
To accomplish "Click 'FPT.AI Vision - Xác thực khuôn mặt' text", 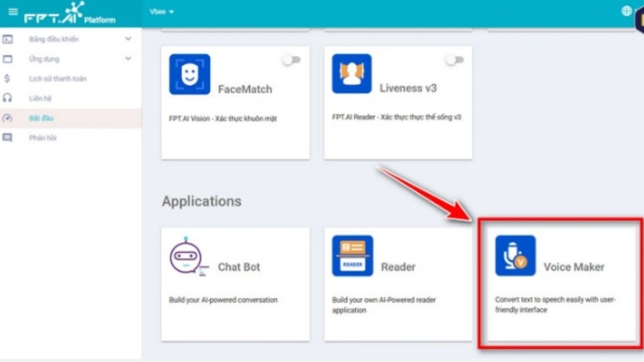I will point(223,119).
